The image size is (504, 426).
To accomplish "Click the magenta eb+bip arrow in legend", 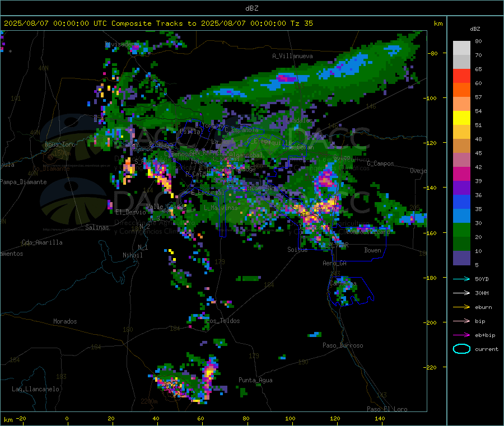I will (461, 335).
